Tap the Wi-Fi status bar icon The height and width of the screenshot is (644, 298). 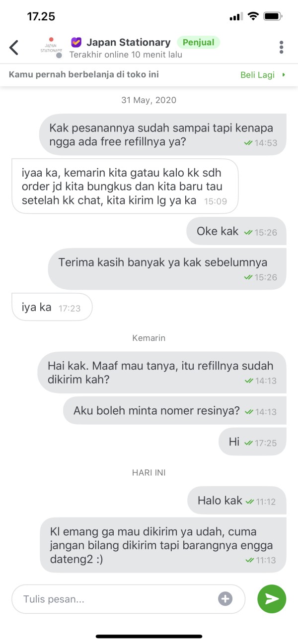tap(253, 16)
